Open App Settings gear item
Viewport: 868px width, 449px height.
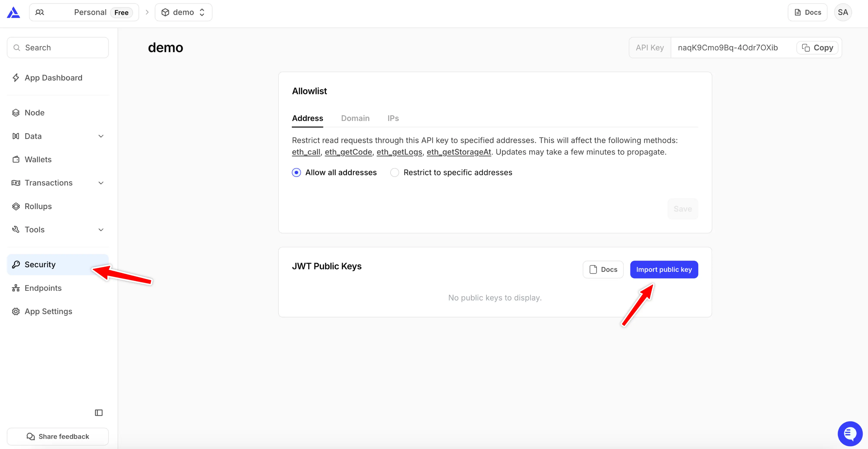[x=48, y=311]
